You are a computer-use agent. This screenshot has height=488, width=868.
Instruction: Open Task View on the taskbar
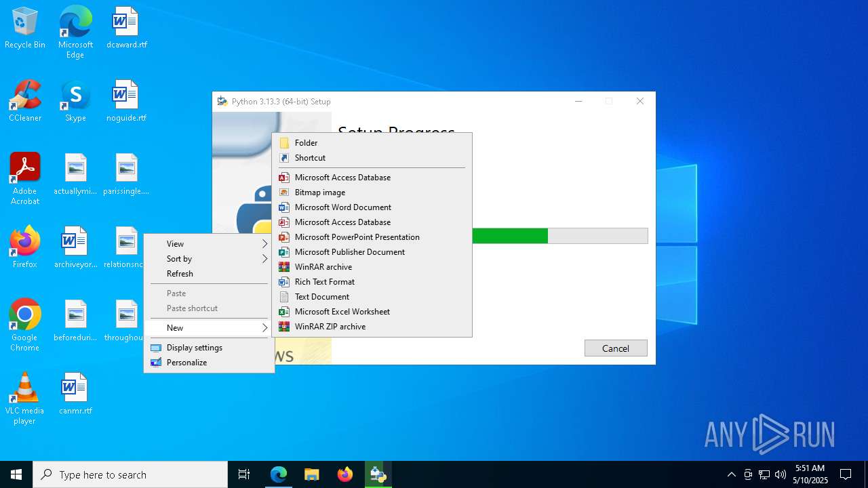tap(244, 474)
